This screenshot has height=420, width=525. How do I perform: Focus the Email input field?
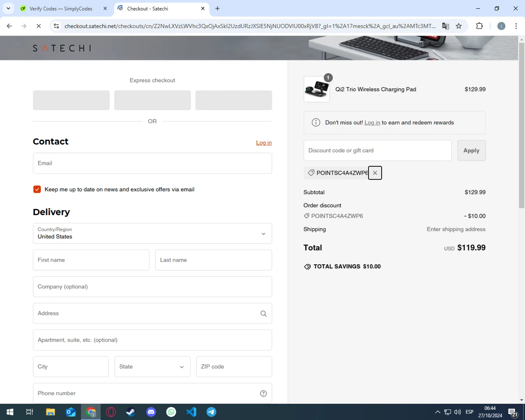coord(152,163)
